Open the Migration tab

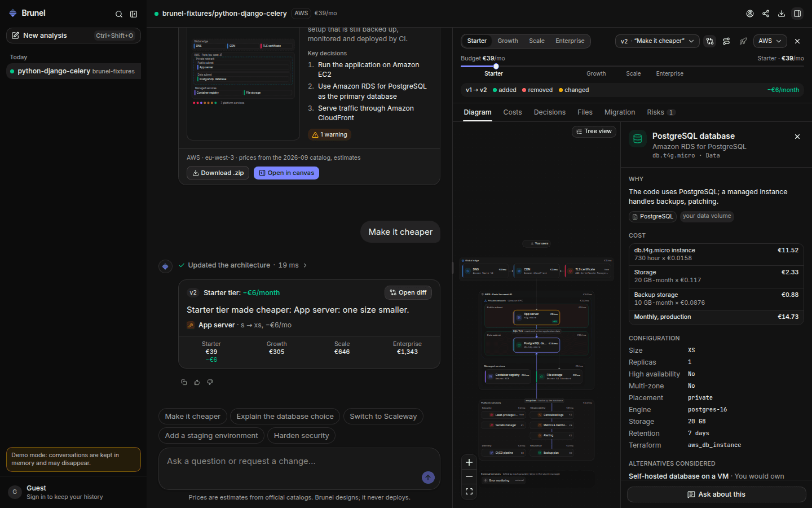(x=620, y=112)
